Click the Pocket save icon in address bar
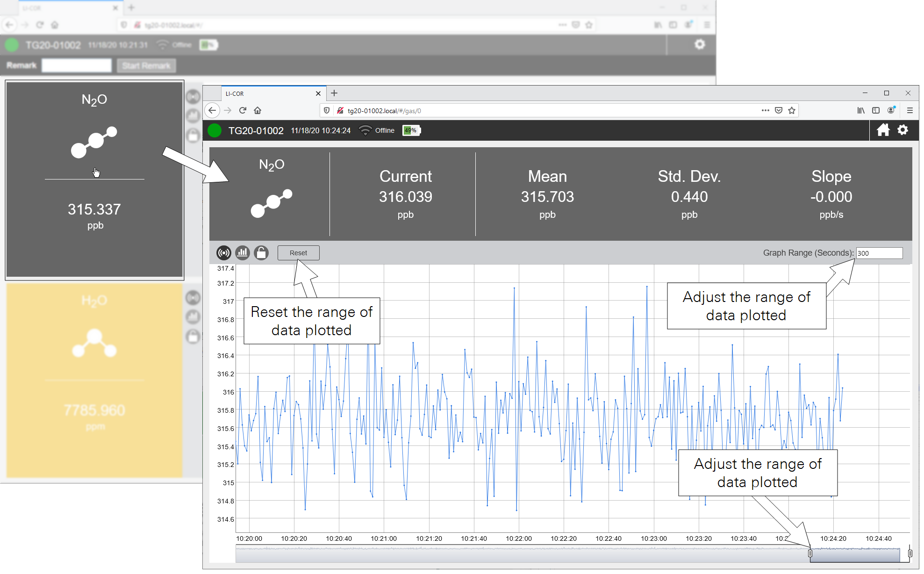 (779, 110)
